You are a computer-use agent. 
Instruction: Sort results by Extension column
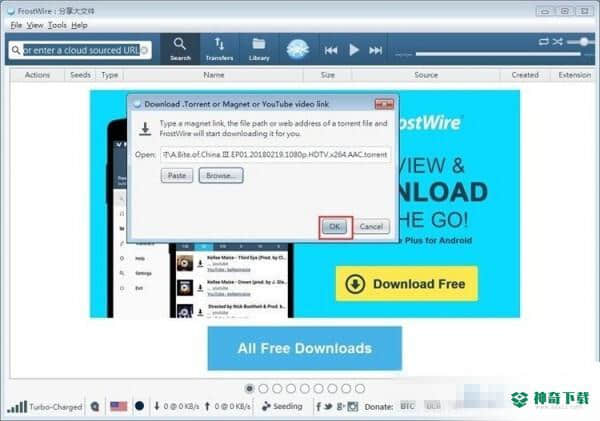coord(574,75)
